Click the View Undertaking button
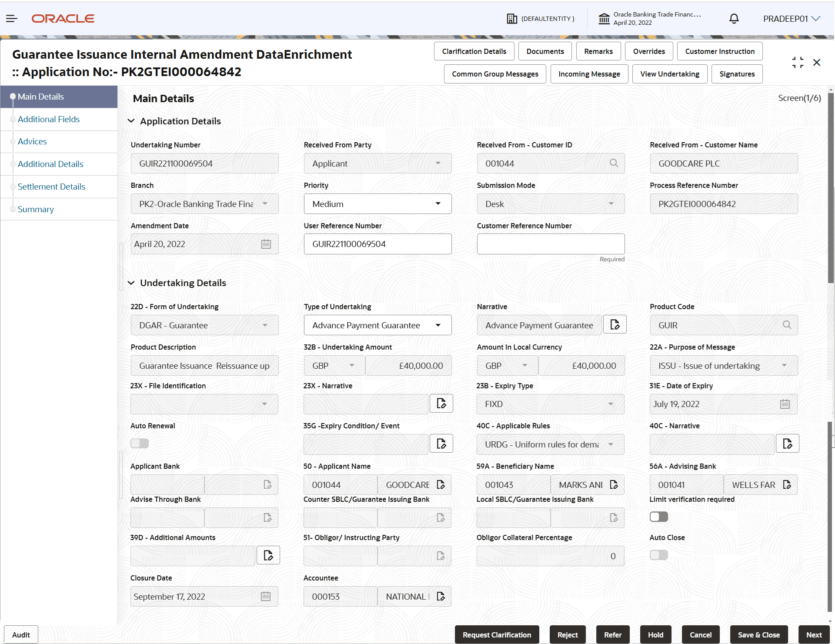 pyautogui.click(x=669, y=74)
